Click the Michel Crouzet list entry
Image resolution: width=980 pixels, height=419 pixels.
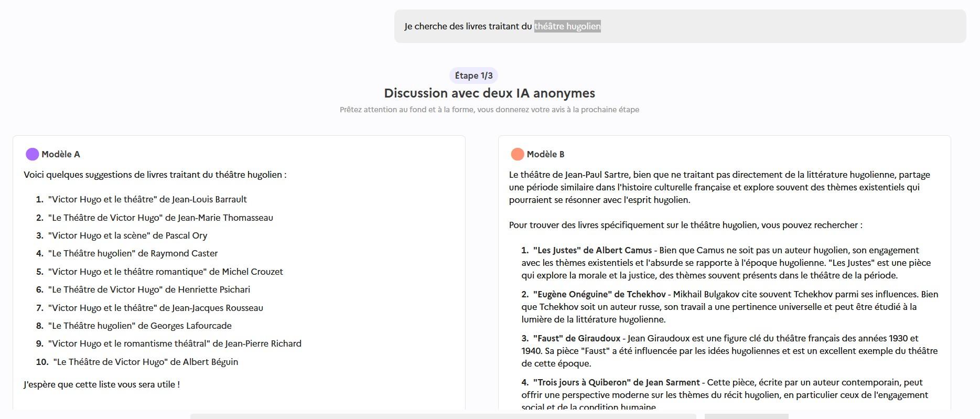tap(165, 272)
